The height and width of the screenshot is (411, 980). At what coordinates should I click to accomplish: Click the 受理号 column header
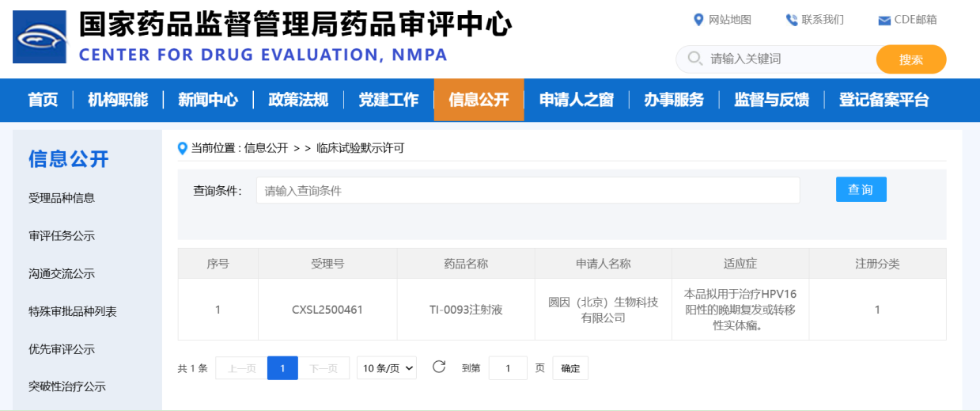tap(327, 264)
